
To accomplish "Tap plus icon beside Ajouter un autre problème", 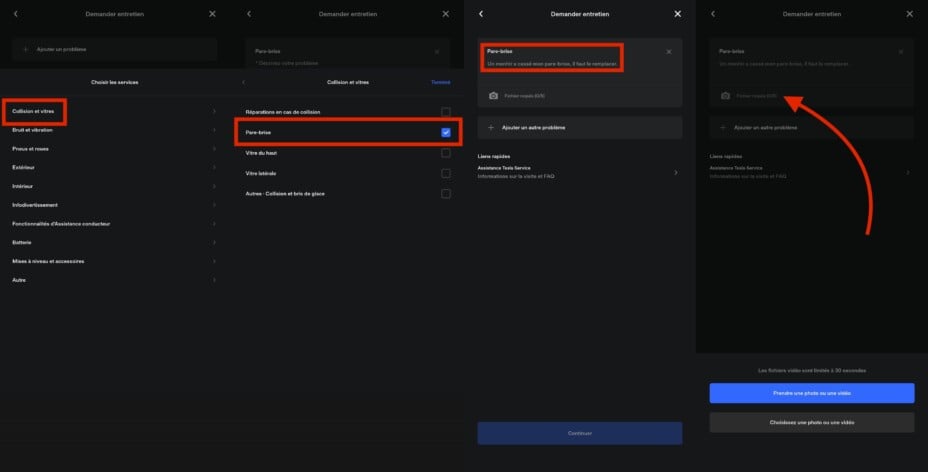I will click(x=491, y=128).
